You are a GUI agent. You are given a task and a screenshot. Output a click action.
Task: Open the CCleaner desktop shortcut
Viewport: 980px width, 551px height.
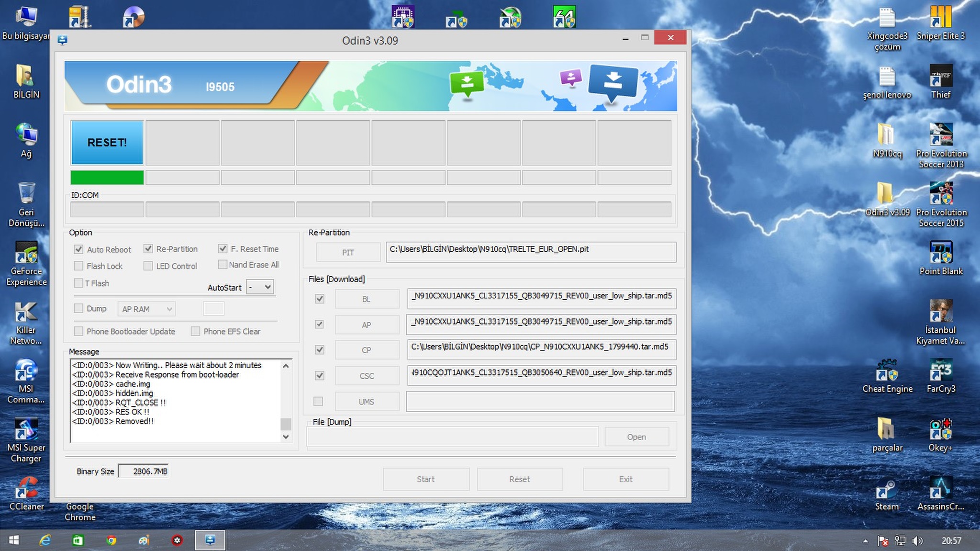point(26,488)
